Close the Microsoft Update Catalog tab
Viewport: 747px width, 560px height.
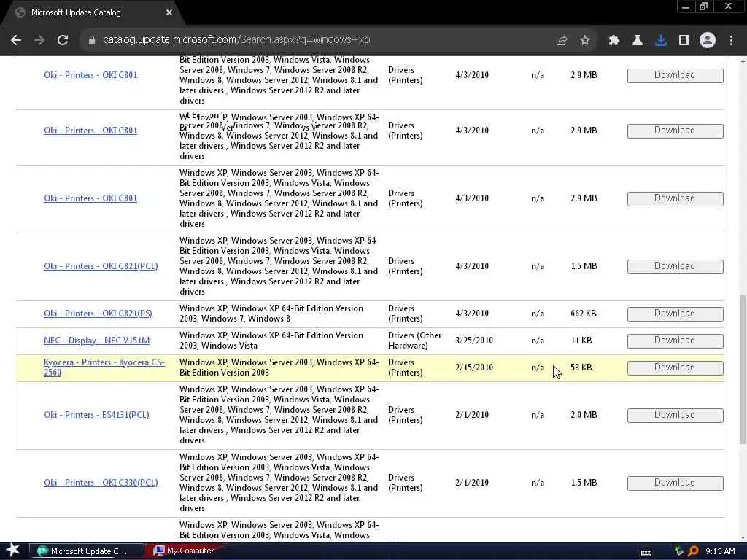tap(169, 12)
